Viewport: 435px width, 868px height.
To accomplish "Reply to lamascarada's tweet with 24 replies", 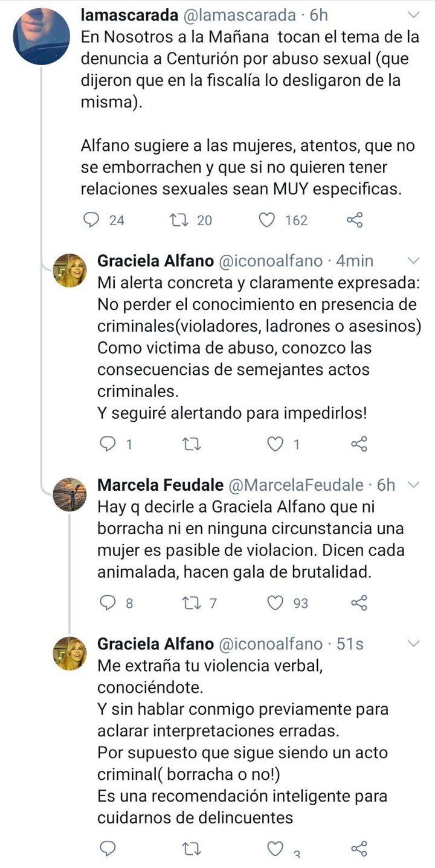I will pos(91,220).
